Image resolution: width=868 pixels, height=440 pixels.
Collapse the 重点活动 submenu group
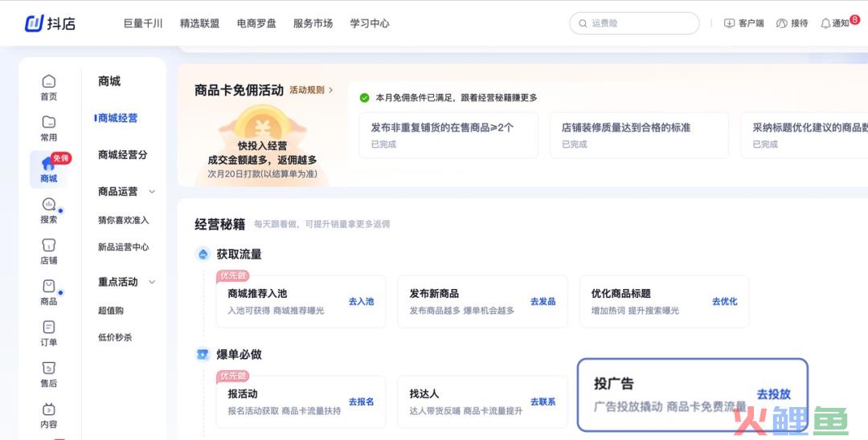[x=152, y=282]
